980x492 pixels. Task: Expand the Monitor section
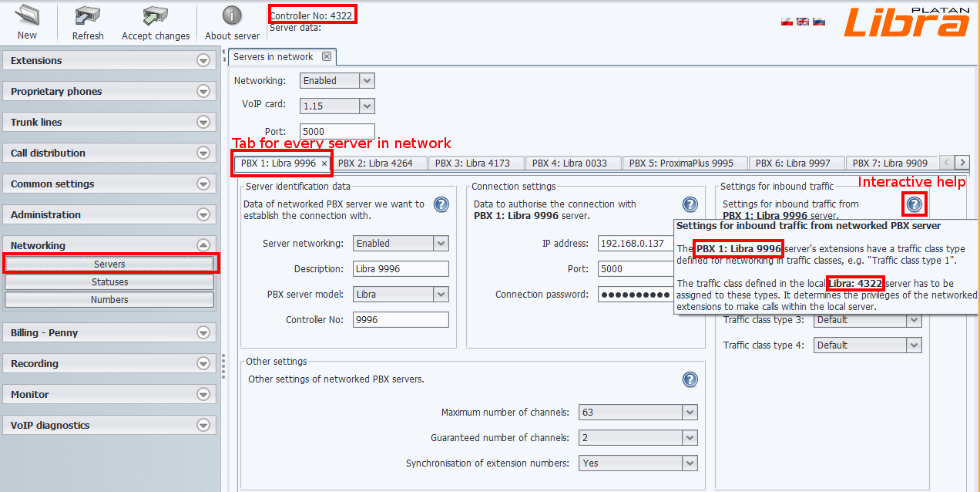click(203, 394)
